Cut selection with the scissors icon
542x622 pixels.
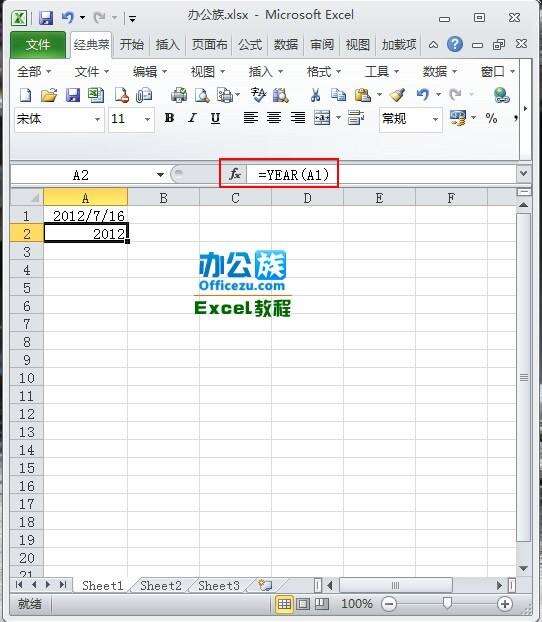[315, 95]
